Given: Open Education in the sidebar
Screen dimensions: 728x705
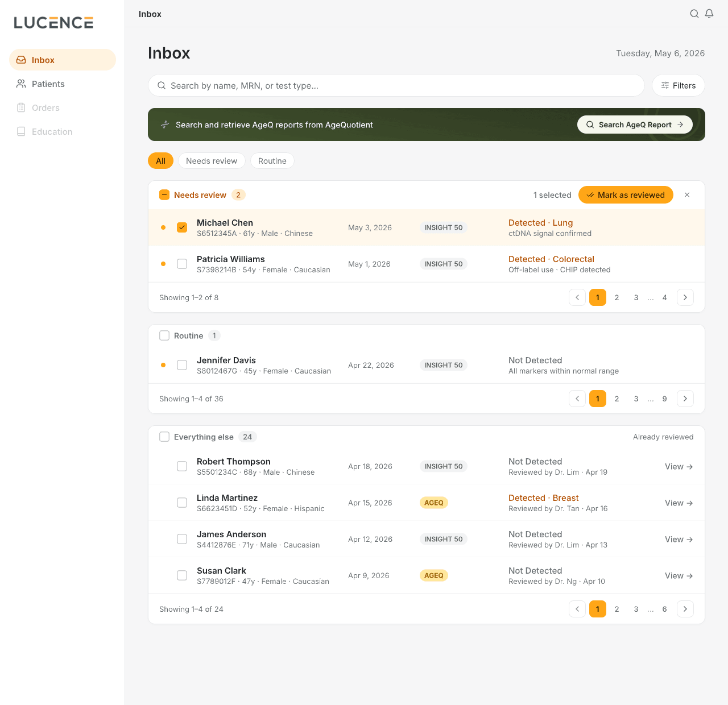Looking at the screenshot, I should tap(63, 131).
